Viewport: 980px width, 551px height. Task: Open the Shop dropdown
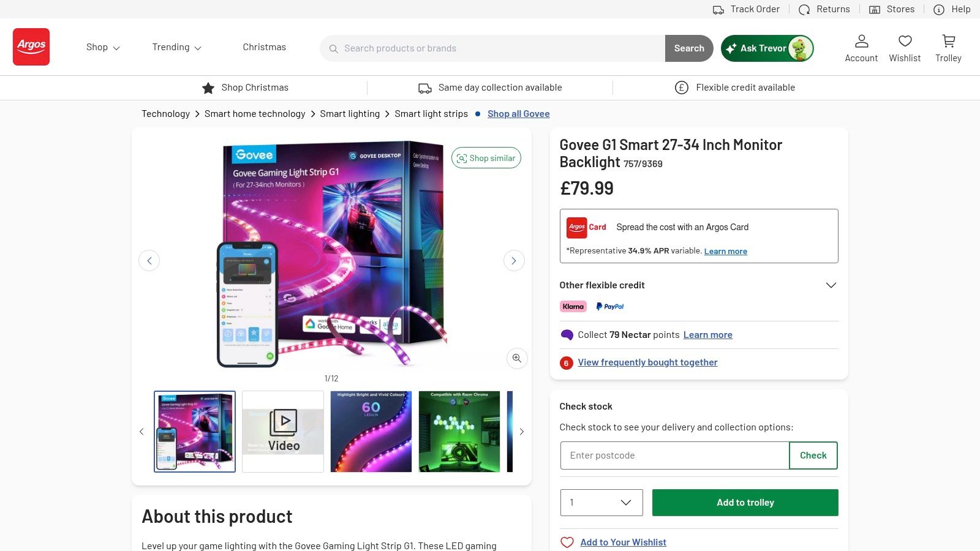(102, 47)
